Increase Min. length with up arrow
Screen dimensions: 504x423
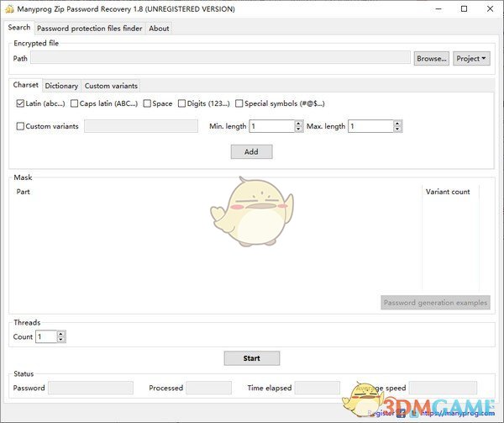tap(298, 124)
